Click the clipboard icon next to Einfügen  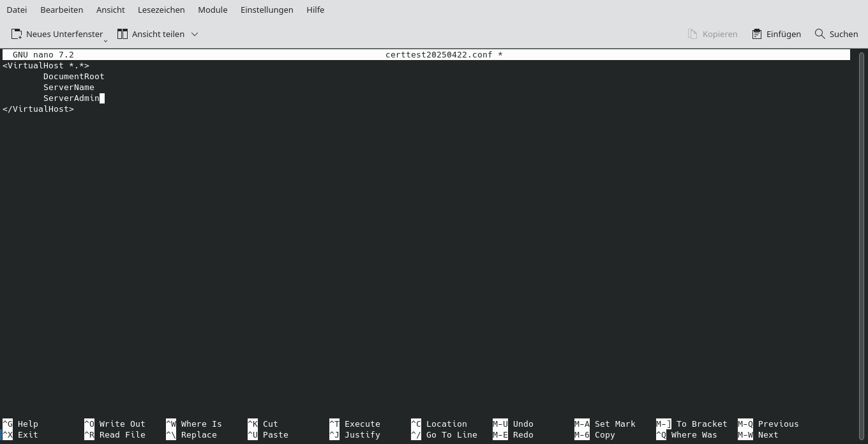(x=757, y=34)
